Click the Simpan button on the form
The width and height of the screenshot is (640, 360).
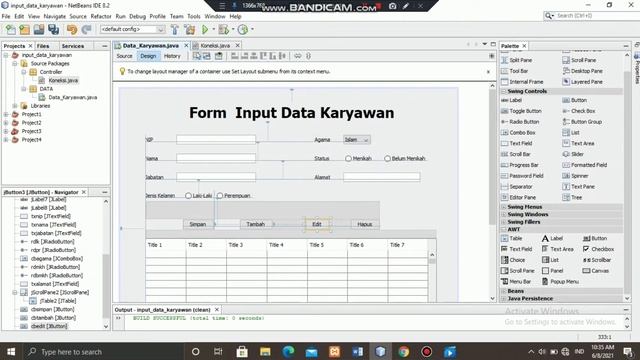point(198,224)
